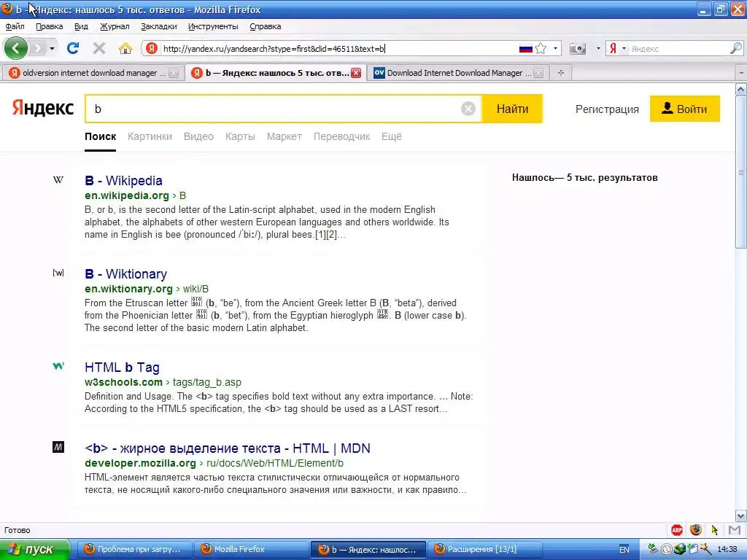Click the yellow Найти button
The height and width of the screenshot is (560, 747).
(512, 109)
